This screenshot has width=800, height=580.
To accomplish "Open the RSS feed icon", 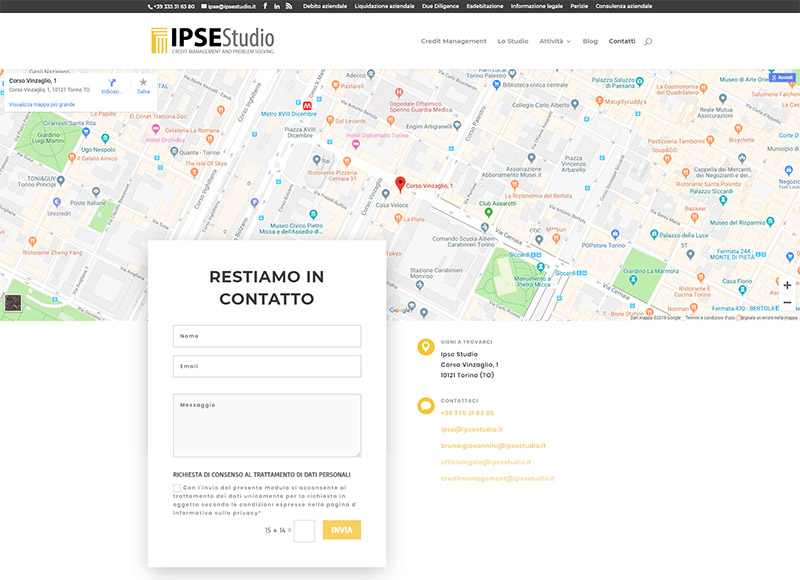I will pyautogui.click(x=289, y=6).
